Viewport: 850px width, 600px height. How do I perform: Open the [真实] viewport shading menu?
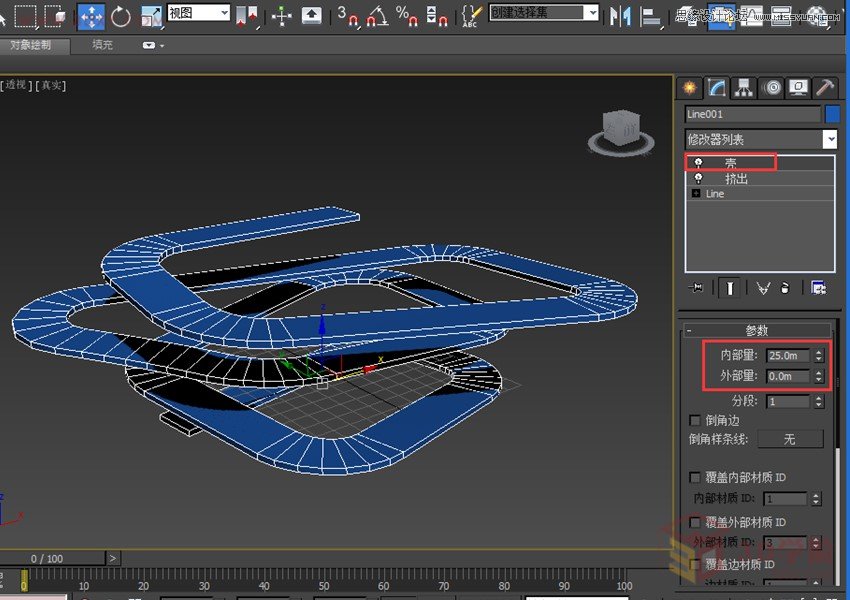point(51,85)
